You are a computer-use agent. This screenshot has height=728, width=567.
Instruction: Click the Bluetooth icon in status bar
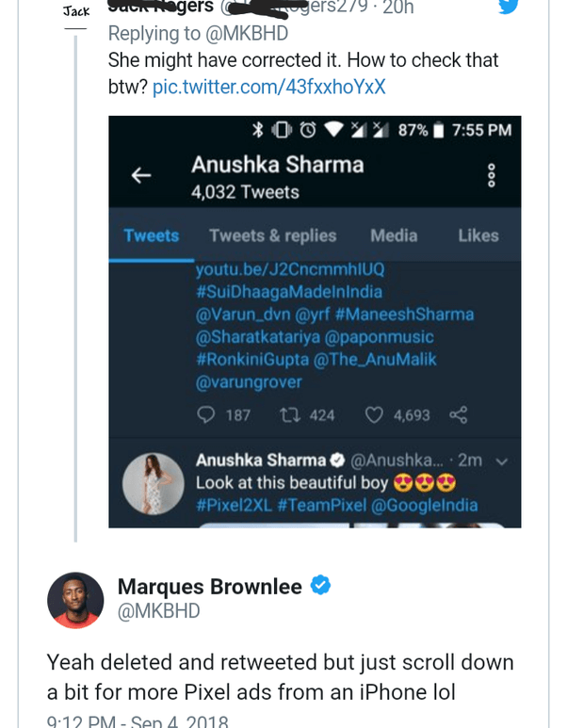point(258,130)
